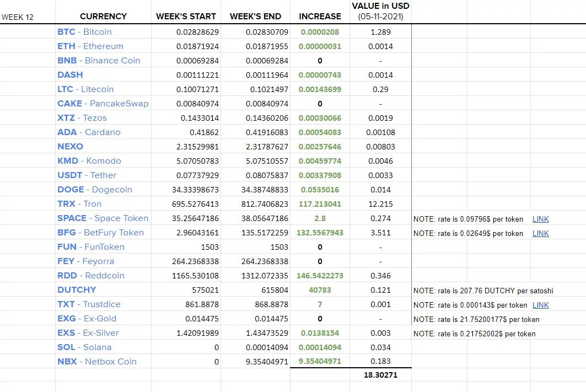
Task: Open the LINK in the TXT Trustdice row
Action: (x=540, y=305)
